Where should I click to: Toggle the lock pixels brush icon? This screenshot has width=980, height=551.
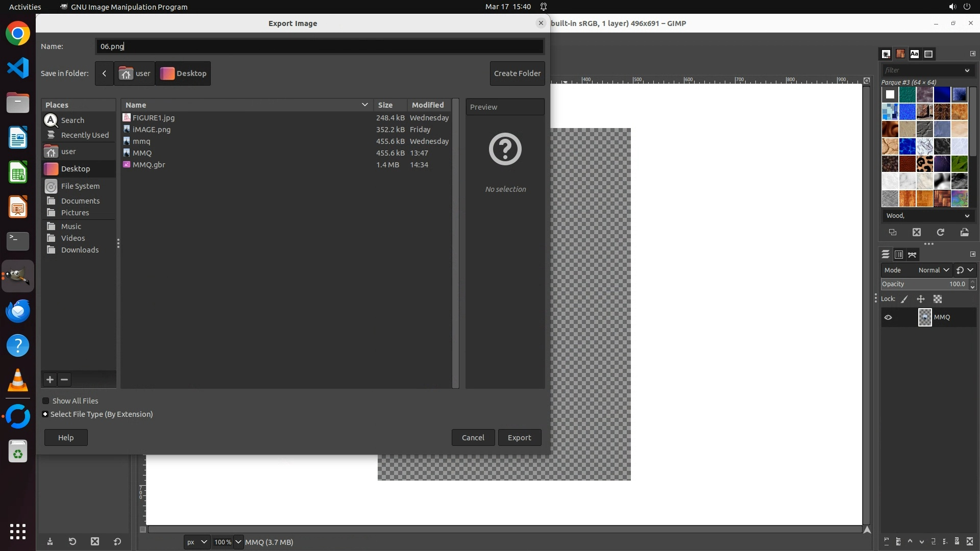[904, 299]
